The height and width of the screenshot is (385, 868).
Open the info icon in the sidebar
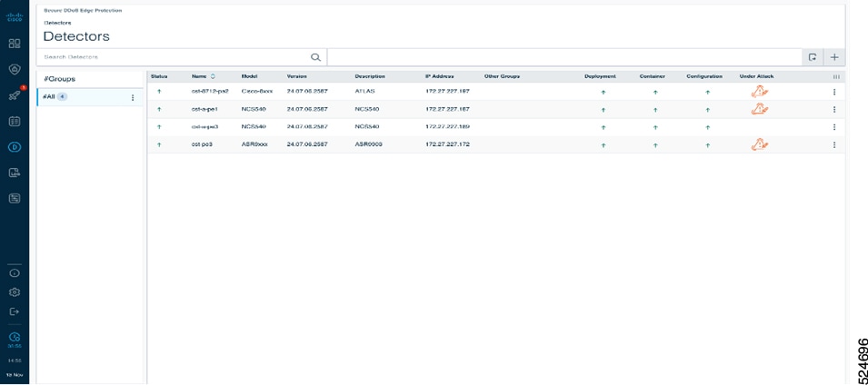coord(15,272)
